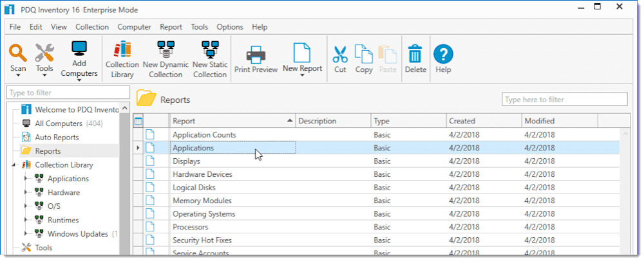Sort by the Type column header
The image size is (644, 261).
(x=409, y=121)
